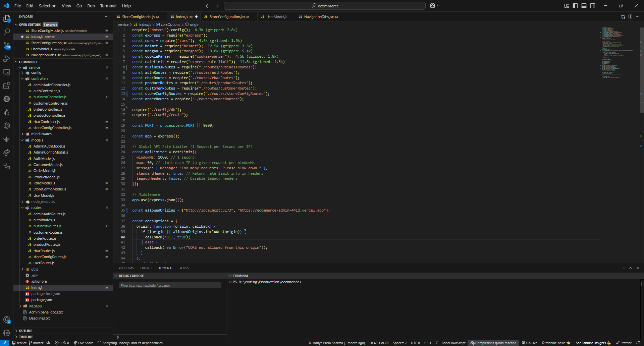Open the Selection menu
The height and width of the screenshot is (346, 644).
[48, 6]
